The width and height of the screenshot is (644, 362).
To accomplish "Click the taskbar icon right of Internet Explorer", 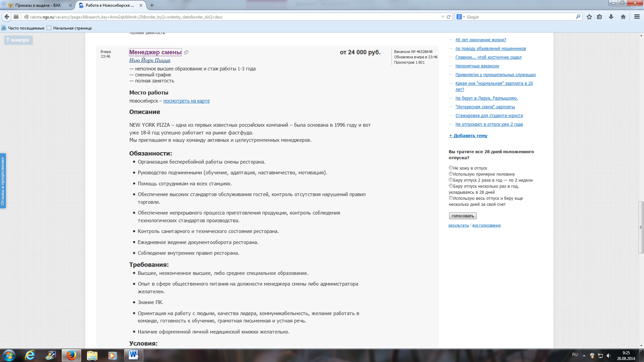I will click(51, 355).
